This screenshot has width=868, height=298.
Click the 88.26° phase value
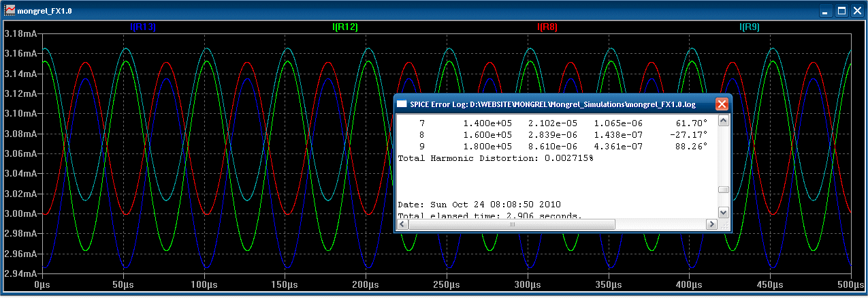coord(691,147)
